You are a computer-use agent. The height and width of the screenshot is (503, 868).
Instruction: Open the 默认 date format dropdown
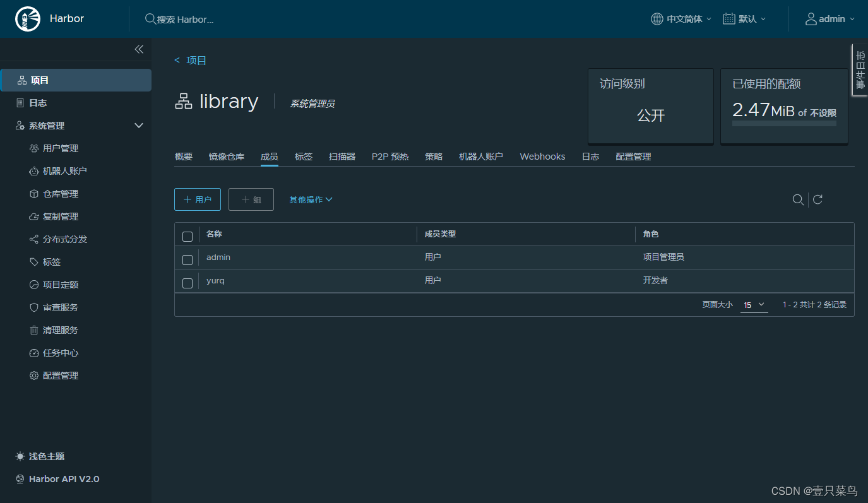745,19
